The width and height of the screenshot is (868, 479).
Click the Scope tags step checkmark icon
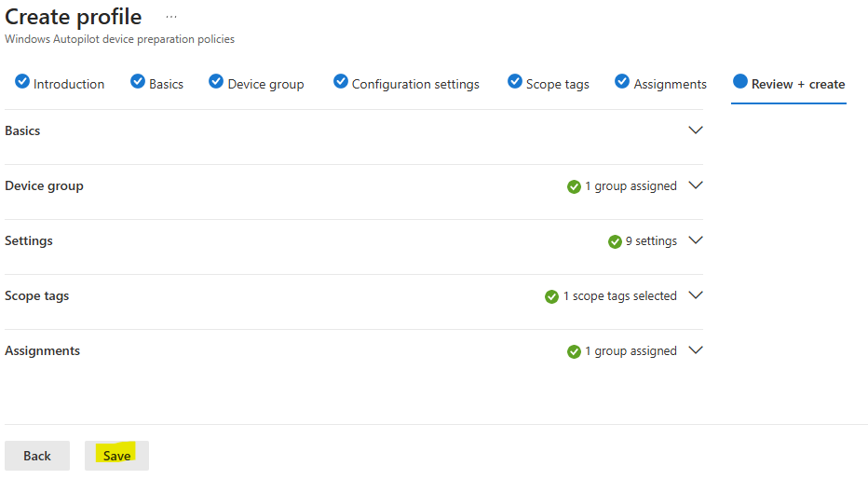[x=515, y=81]
